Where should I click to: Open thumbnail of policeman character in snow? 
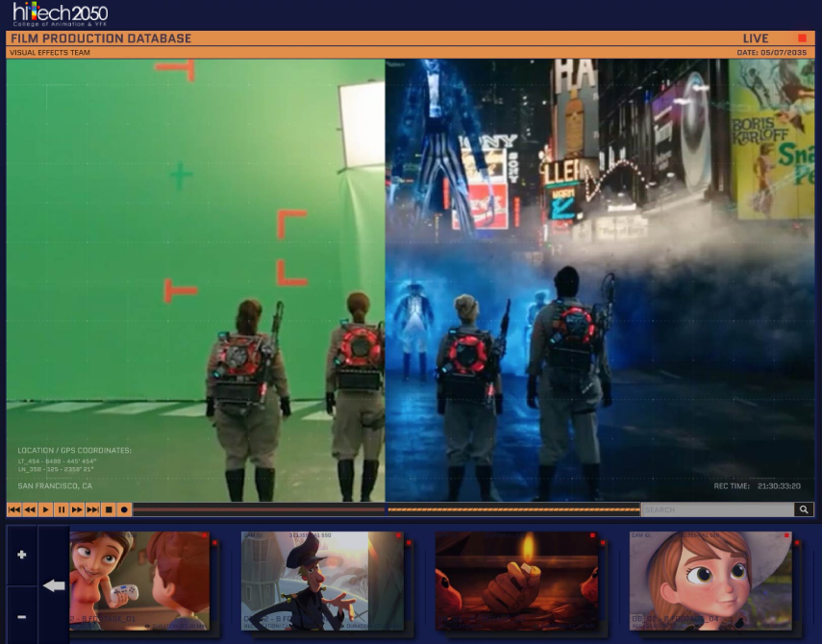click(x=322, y=581)
